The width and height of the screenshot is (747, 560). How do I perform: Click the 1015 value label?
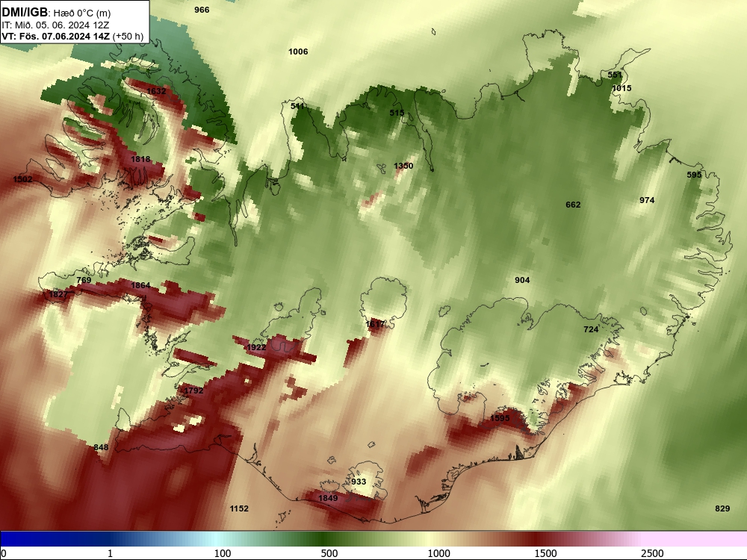point(622,88)
